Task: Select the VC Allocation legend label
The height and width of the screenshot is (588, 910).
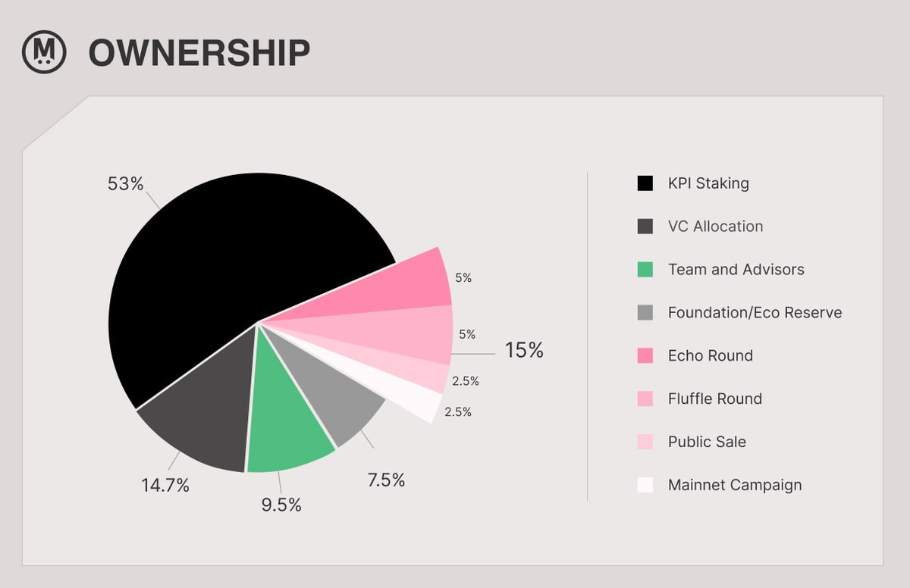Action: pos(715,227)
